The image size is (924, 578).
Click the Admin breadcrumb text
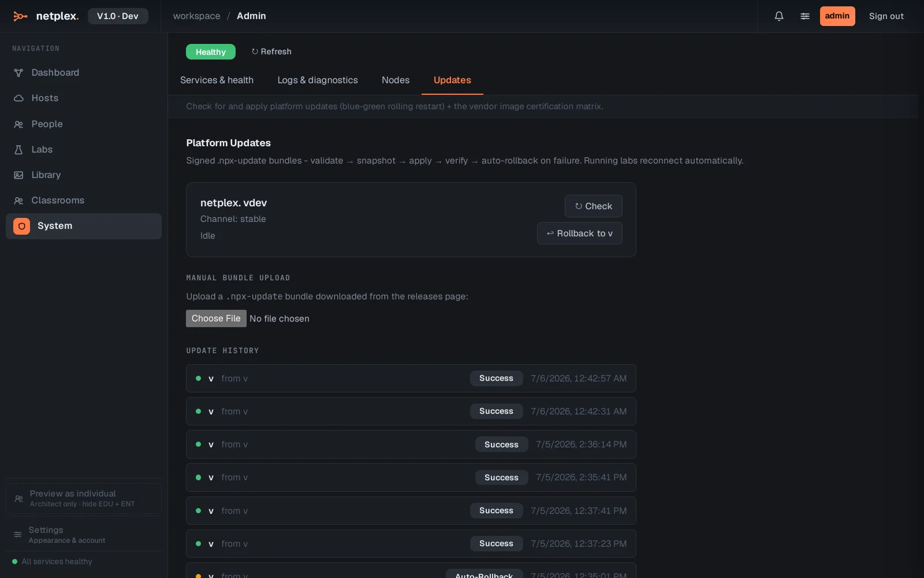pyautogui.click(x=251, y=16)
